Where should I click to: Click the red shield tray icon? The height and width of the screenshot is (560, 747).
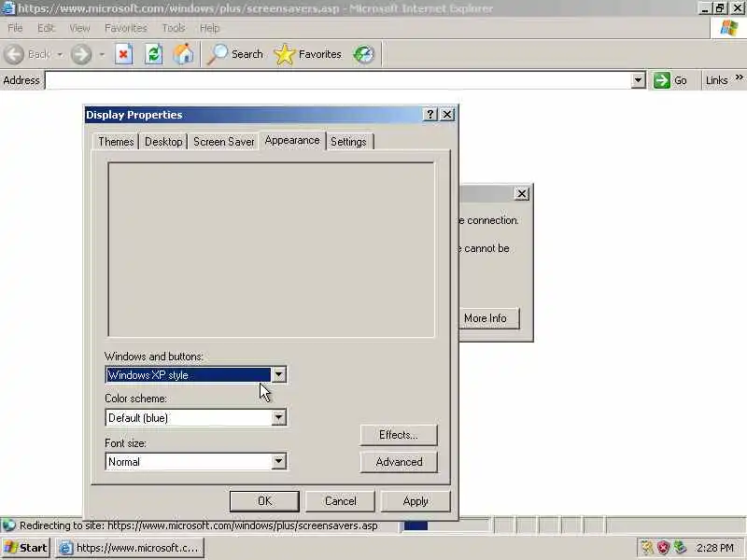663,548
